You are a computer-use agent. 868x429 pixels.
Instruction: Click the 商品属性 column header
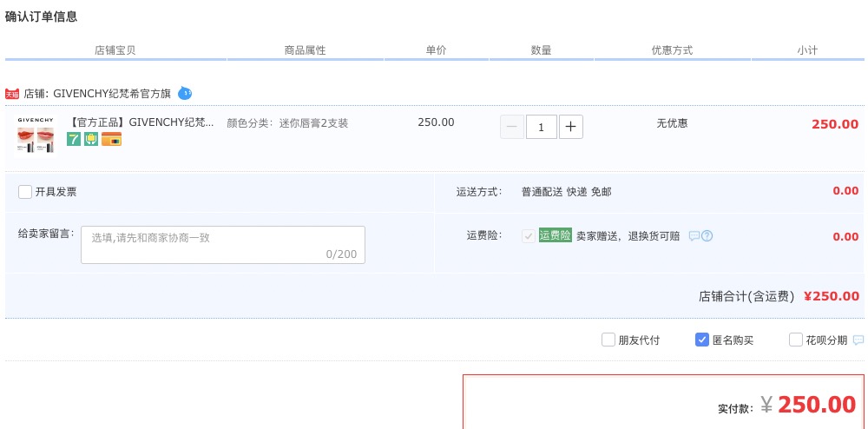pyautogui.click(x=305, y=50)
